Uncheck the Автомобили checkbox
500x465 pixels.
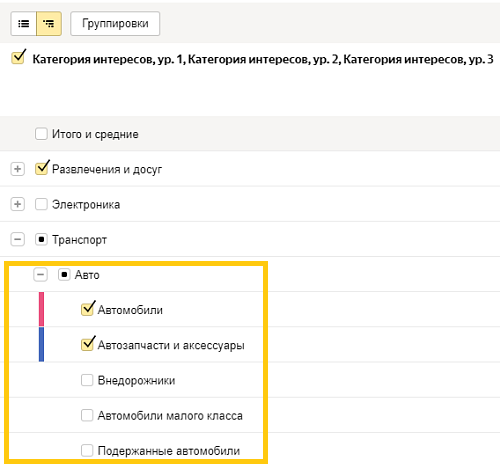pos(87,309)
